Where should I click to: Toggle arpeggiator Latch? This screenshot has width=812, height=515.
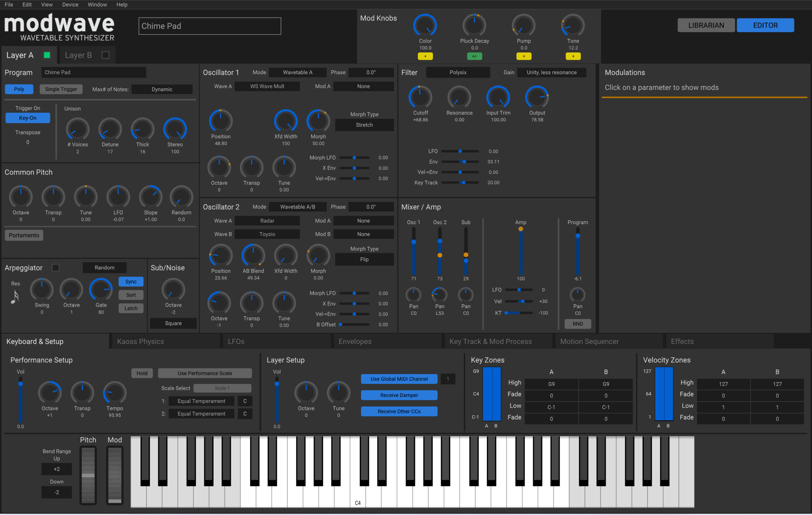coord(131,308)
